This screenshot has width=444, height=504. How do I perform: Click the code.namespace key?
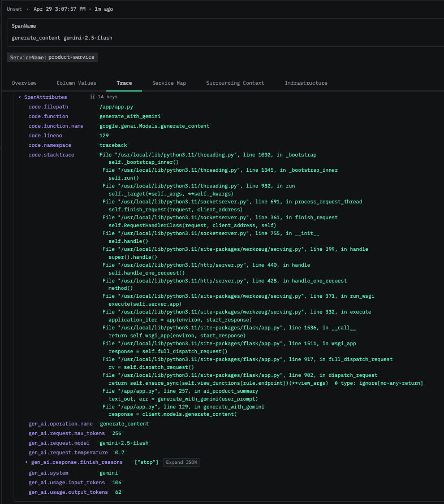(50, 145)
